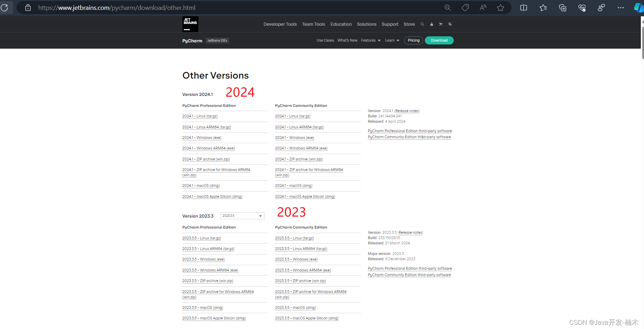Download Professional 2024.1 Windows exe
The width and height of the screenshot is (644, 329).
click(x=202, y=138)
